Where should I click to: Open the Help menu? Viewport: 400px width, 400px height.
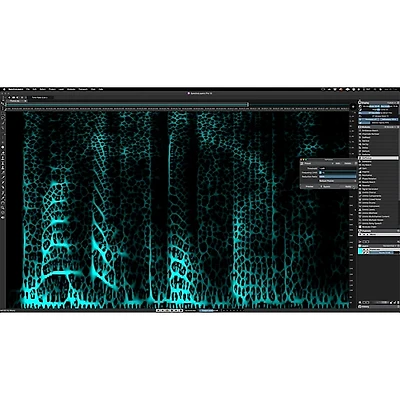tap(101, 89)
